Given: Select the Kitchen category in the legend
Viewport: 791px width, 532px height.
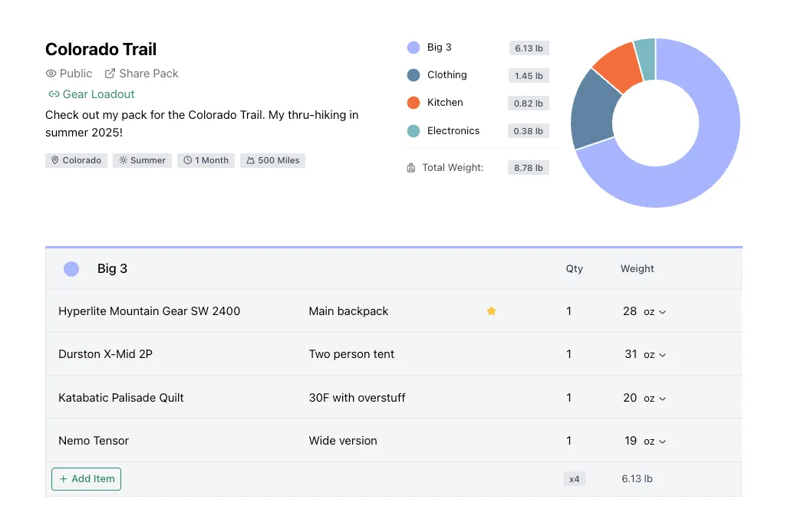Looking at the screenshot, I should click(445, 103).
